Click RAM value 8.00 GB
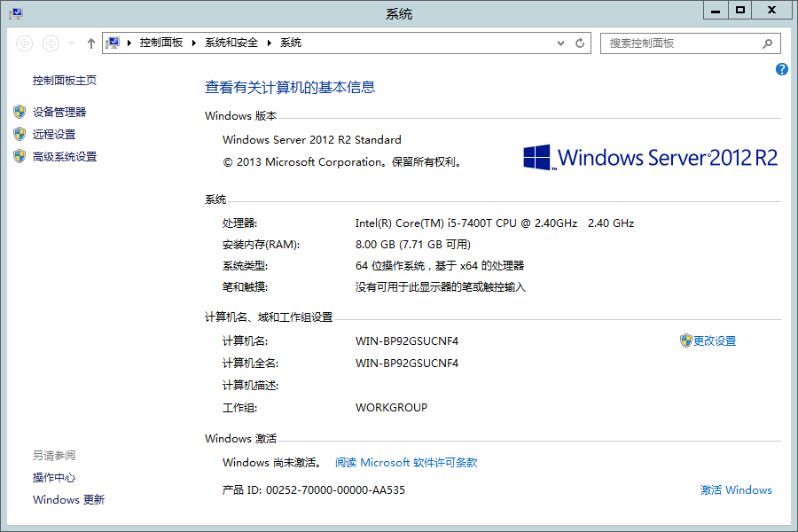 [412, 245]
